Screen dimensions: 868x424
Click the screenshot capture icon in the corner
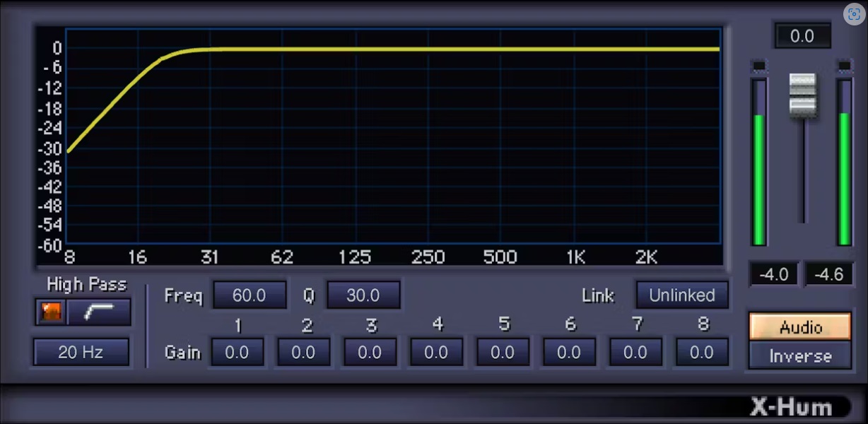[x=855, y=14]
